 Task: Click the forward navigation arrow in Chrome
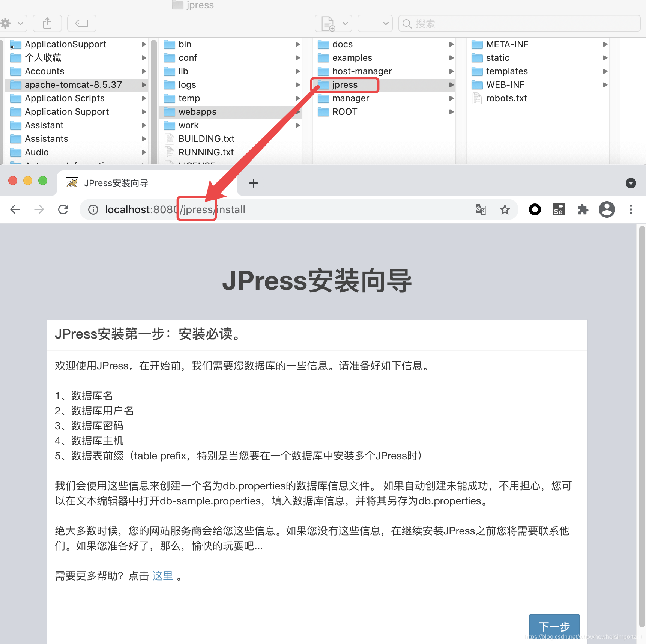pos(39,209)
